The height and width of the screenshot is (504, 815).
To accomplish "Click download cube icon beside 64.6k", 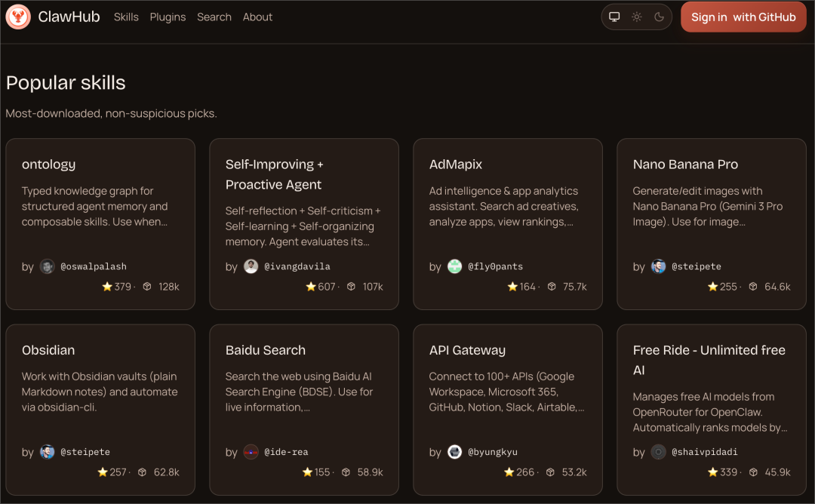I will pyautogui.click(x=752, y=286).
